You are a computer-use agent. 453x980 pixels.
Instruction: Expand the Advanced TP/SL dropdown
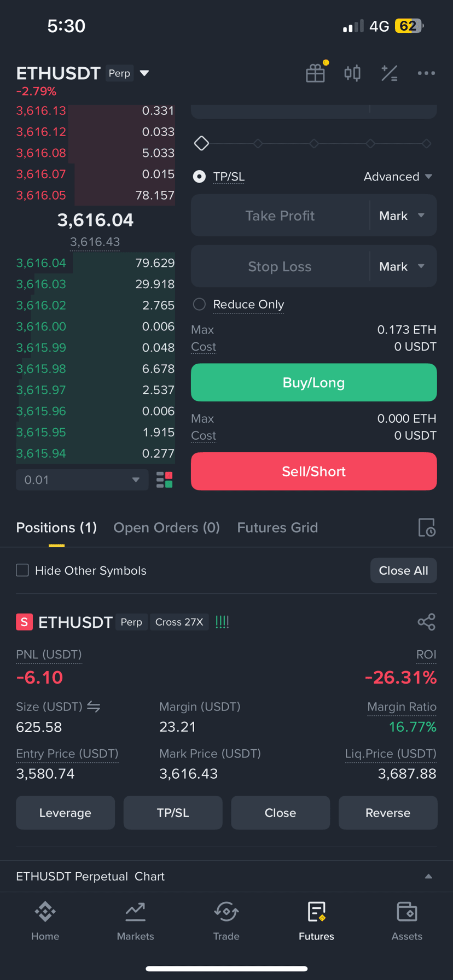point(398,177)
